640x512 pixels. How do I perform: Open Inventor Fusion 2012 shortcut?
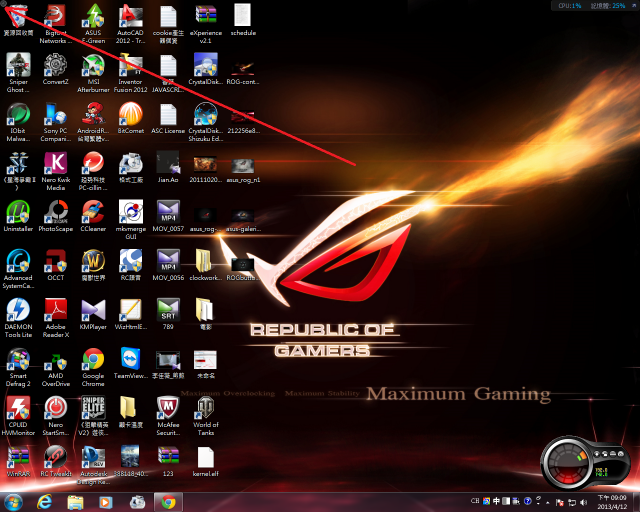pos(131,73)
